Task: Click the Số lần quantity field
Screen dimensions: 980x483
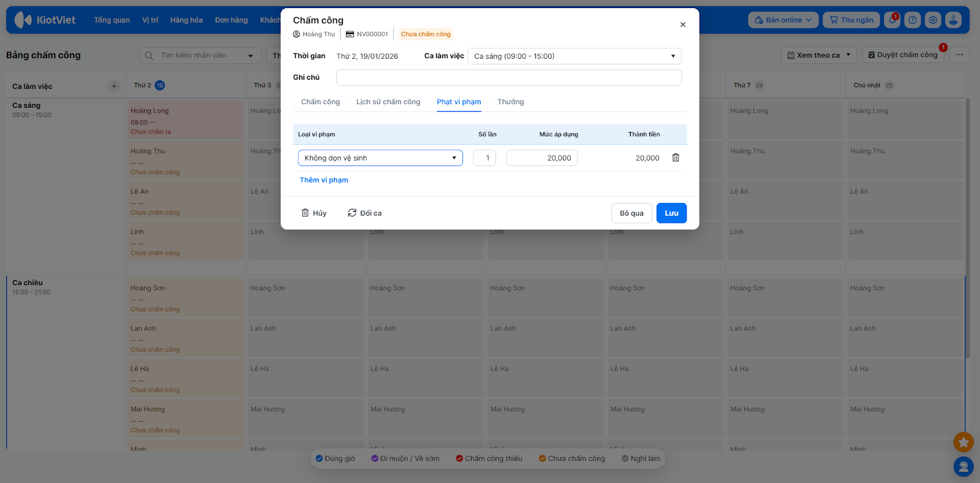Action: [484, 158]
